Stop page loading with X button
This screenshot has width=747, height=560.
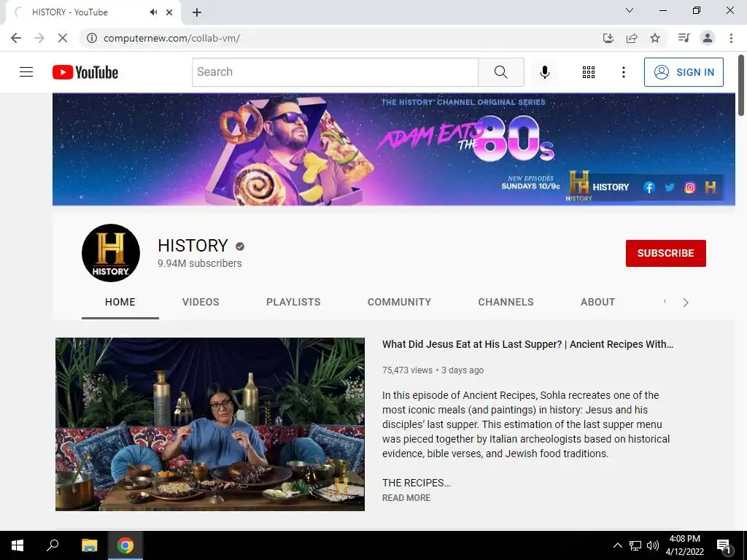click(x=63, y=38)
